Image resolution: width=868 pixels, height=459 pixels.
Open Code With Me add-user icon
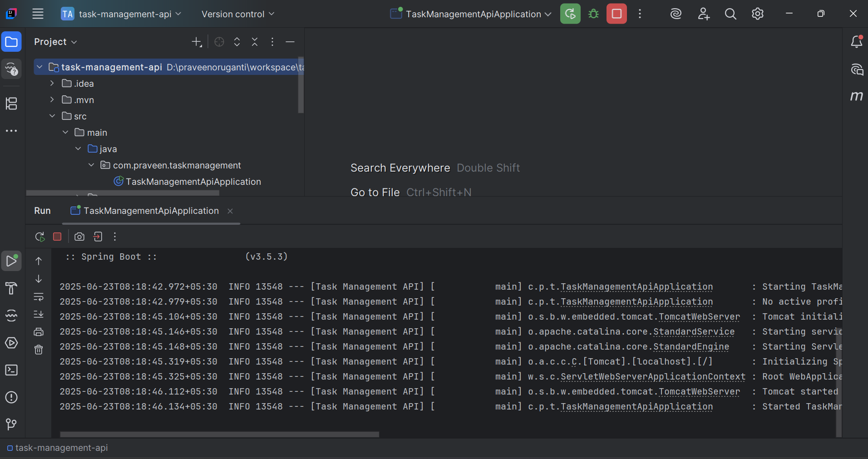[x=703, y=14]
